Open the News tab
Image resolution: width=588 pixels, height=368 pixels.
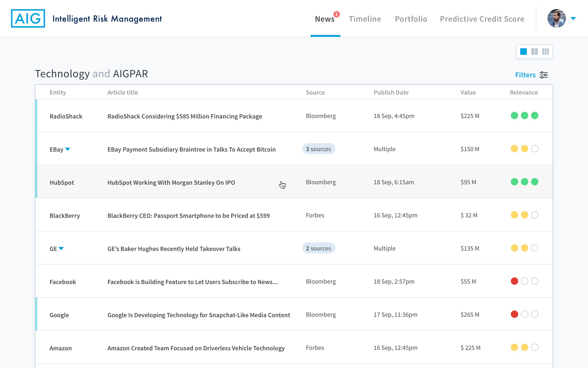point(325,19)
